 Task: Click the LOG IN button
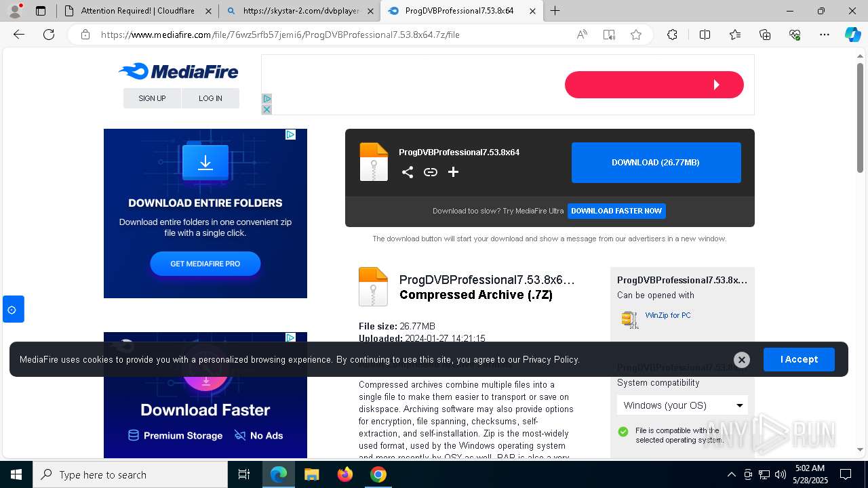(x=210, y=98)
